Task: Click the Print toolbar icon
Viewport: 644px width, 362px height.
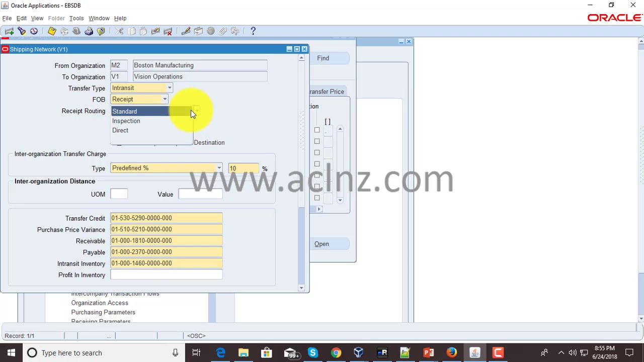Action: click(x=89, y=31)
